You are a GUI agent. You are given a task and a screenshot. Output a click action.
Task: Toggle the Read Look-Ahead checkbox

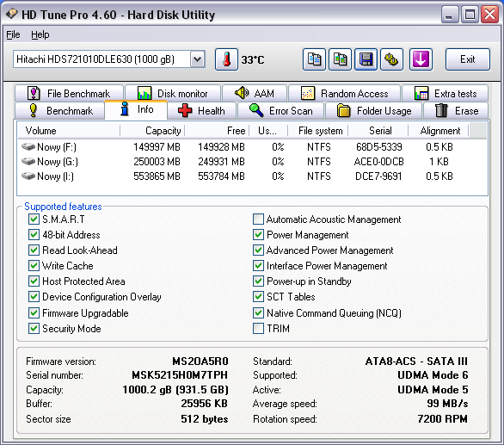click(x=34, y=250)
